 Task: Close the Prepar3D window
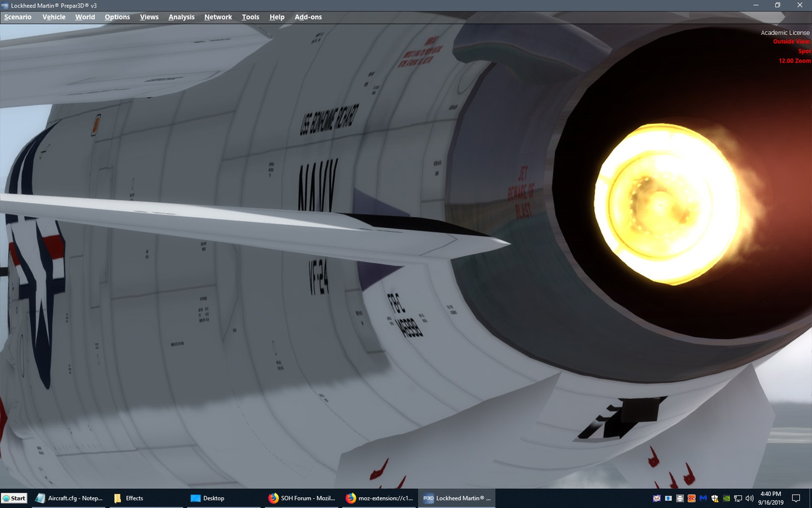[800, 5]
